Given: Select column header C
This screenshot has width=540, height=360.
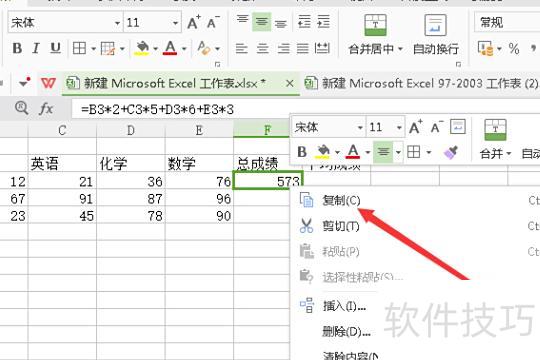Looking at the screenshot, I should 62,131.
